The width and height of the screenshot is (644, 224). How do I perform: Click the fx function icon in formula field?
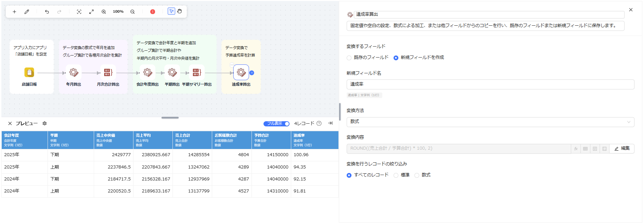576,149
